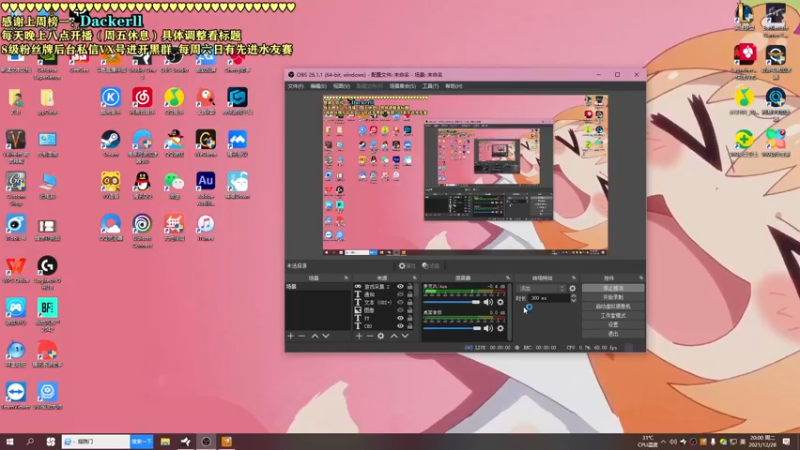Adjust the Desktop Audio volume slider
The height and width of the screenshot is (450, 800).
[452, 328]
